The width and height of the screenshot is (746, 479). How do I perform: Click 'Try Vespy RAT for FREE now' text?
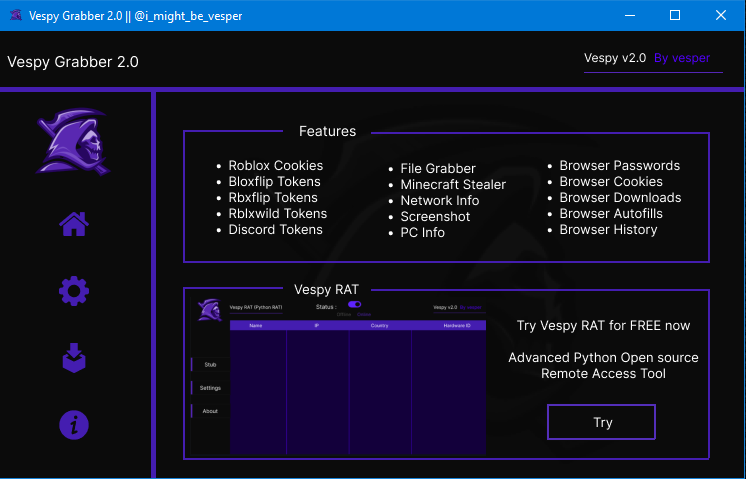603,326
